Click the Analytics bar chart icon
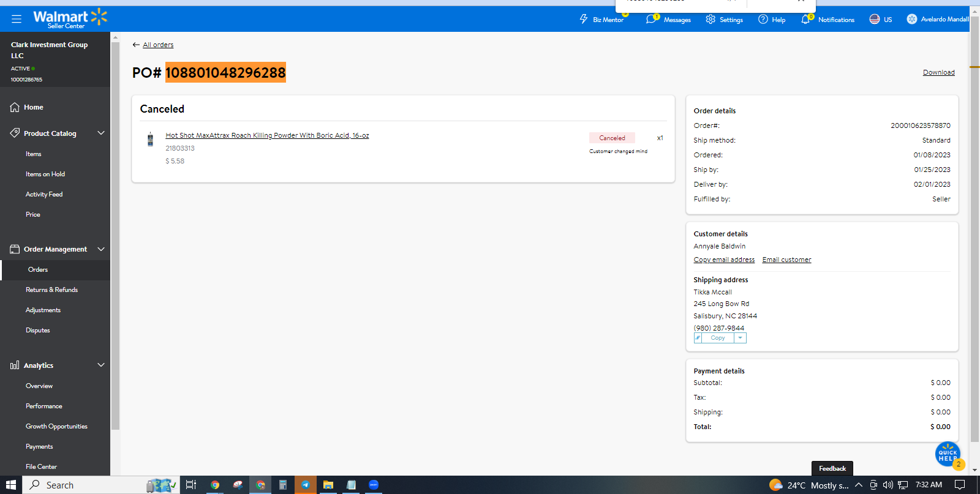The width and height of the screenshot is (980, 494). coord(15,365)
